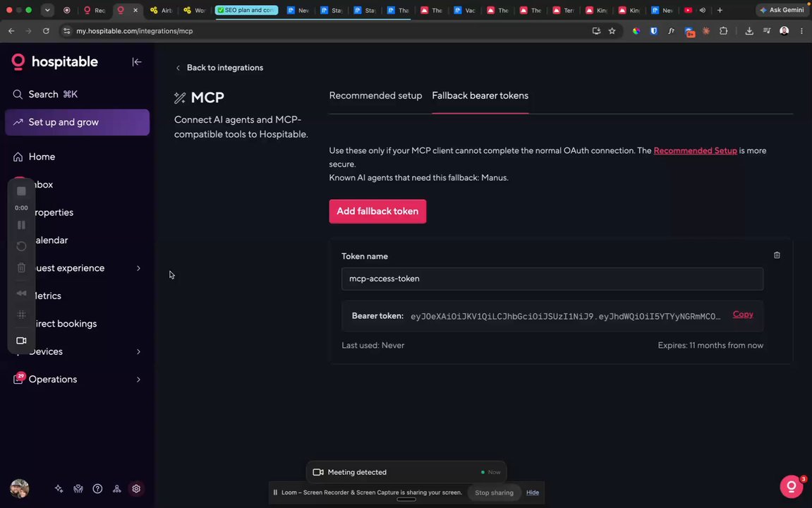Go Back to integrations
This screenshot has width=812, height=508.
click(x=219, y=68)
